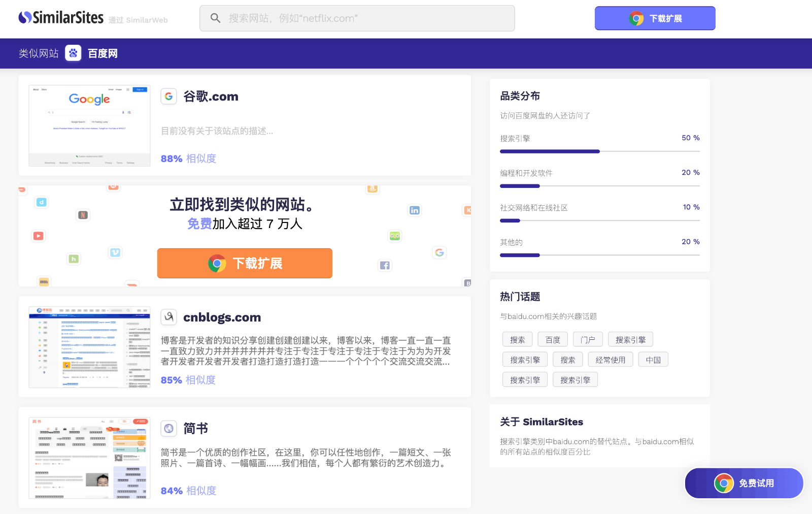Click the 85% 相似度 text
Viewport: 812px width, 514px height.
(188, 380)
